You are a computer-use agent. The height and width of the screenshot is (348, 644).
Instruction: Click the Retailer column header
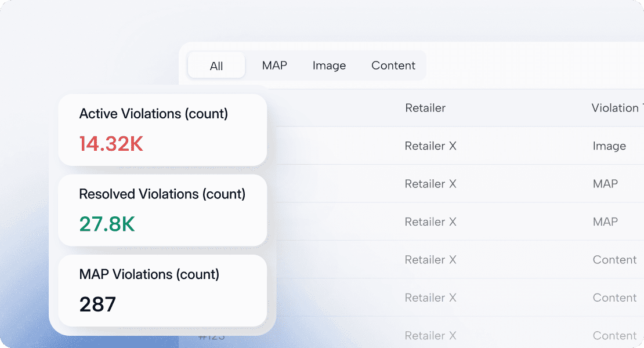click(425, 108)
